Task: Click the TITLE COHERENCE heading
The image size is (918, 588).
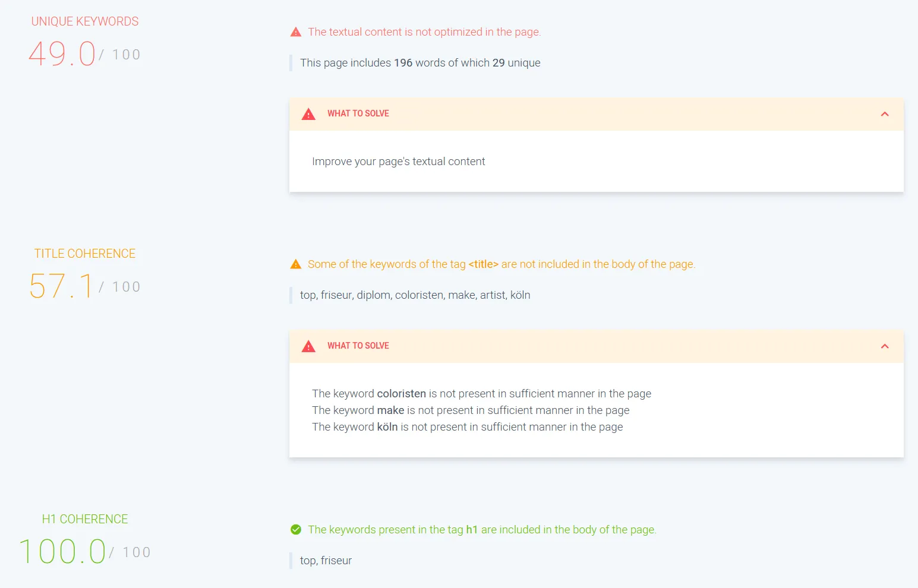Action: click(85, 254)
